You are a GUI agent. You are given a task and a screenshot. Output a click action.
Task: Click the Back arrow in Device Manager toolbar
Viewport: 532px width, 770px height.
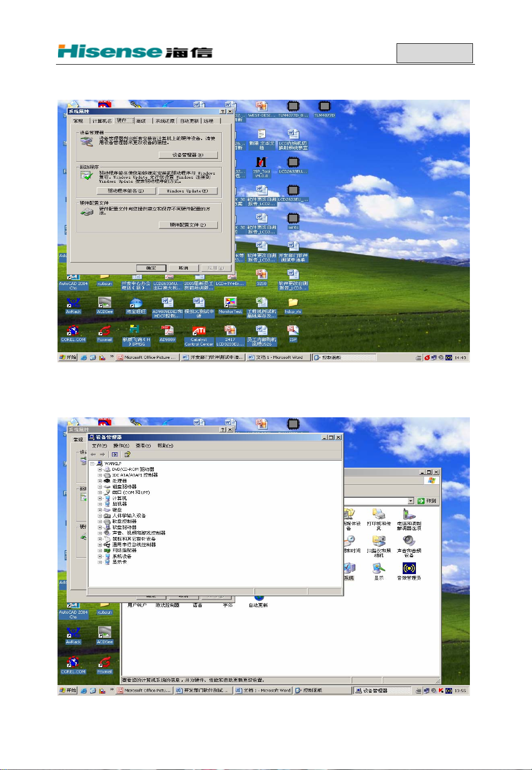tap(93, 454)
